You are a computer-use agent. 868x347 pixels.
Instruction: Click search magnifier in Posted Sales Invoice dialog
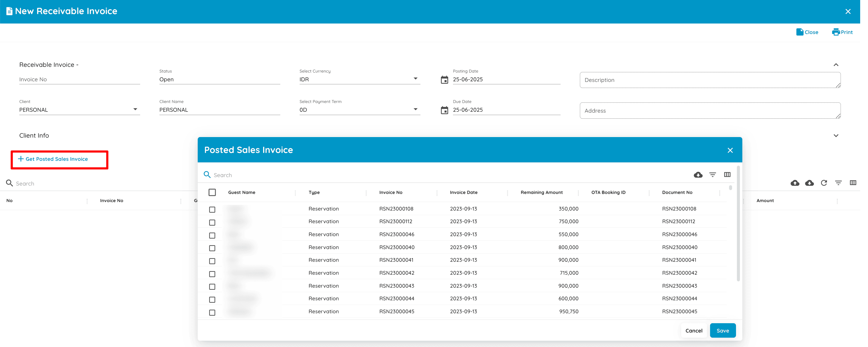(207, 174)
